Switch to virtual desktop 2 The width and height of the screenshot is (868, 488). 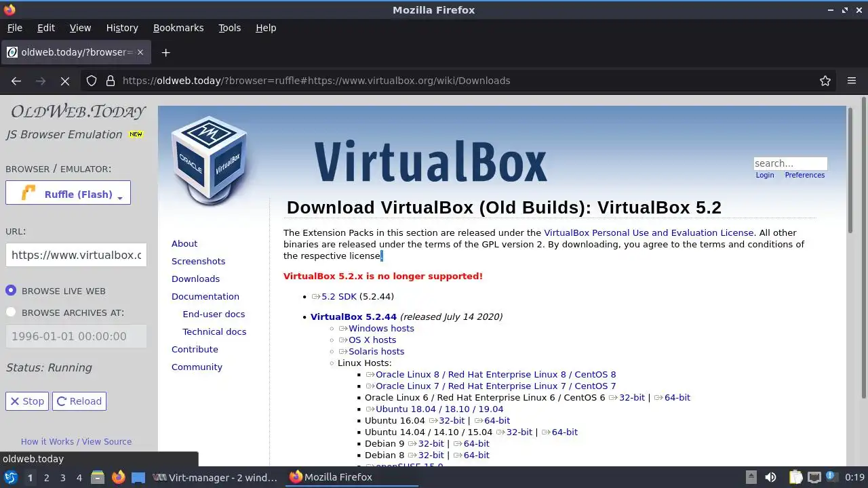click(46, 477)
